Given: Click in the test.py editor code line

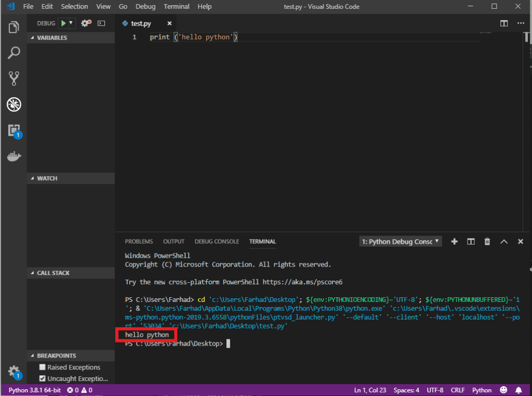Looking at the screenshot, I should [x=193, y=37].
